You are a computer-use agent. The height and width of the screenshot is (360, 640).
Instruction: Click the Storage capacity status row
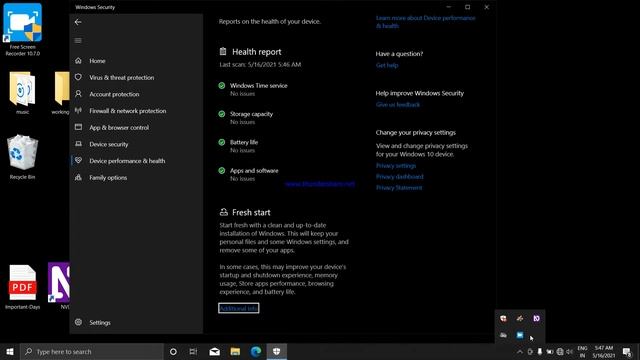(246, 118)
